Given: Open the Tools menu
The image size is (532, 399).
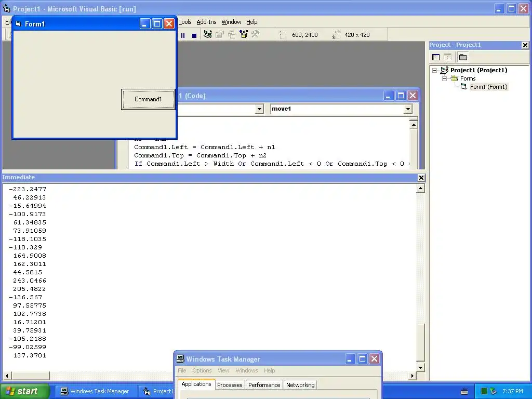Looking at the screenshot, I should click(x=185, y=22).
